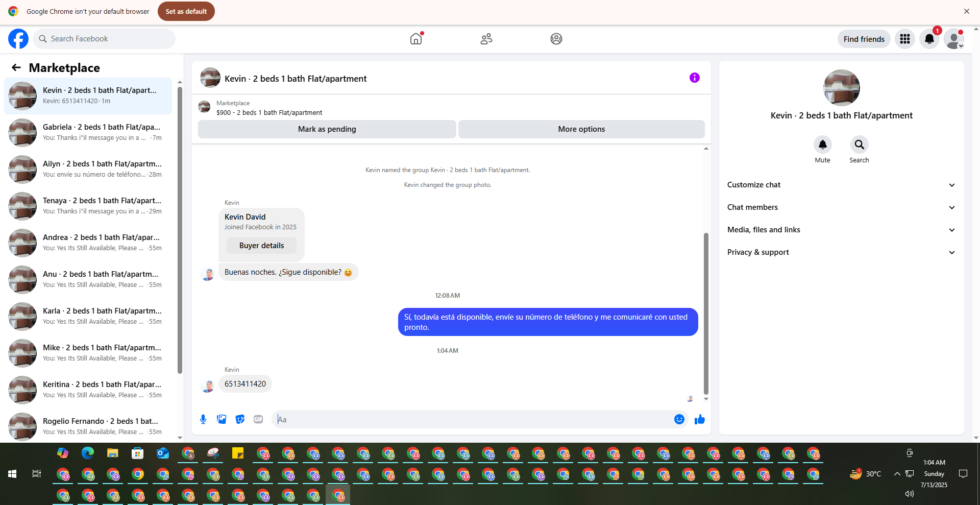Viewport: 980px width, 505px height.
Task: Open the Andrea conversation
Action: click(x=88, y=243)
